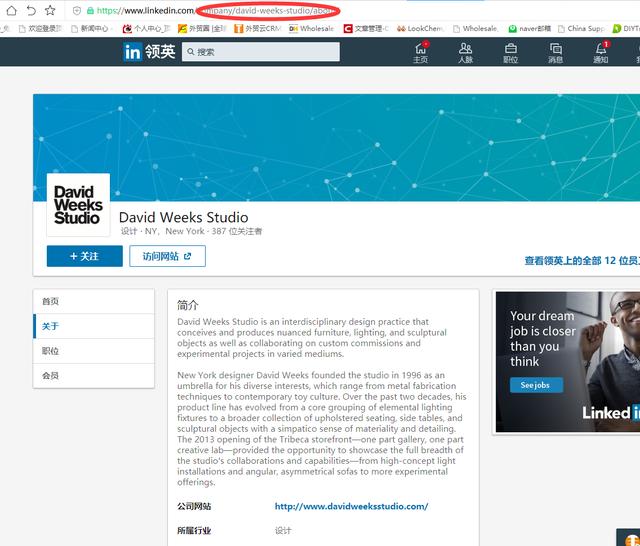Open the davidweeksstudio.com website link

pyautogui.click(x=351, y=506)
